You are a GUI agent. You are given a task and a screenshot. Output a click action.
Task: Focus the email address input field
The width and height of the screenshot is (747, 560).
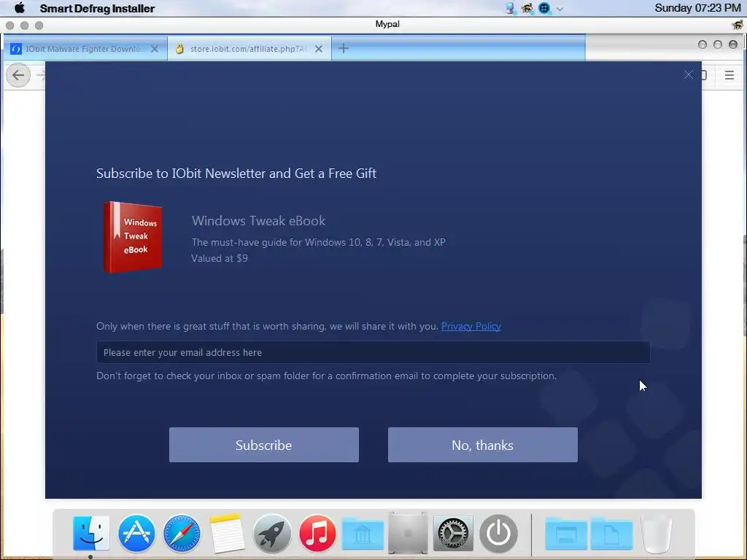(373, 352)
